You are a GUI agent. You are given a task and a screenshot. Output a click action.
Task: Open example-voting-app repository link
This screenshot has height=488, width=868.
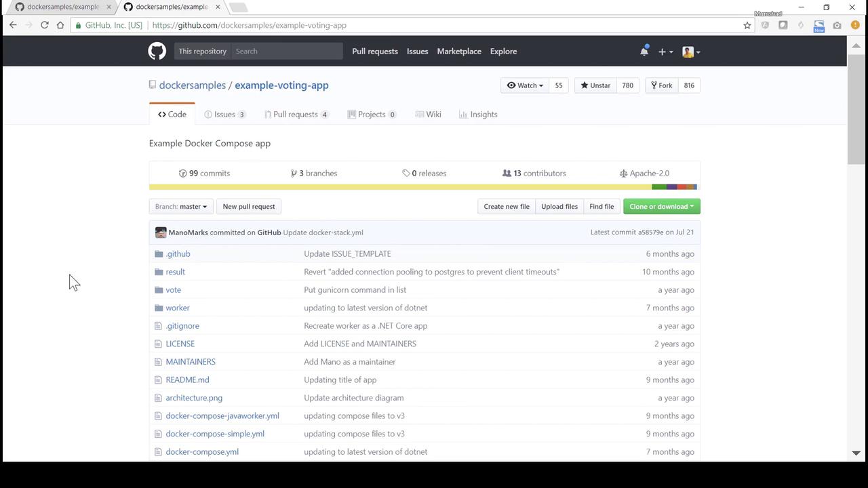[x=281, y=85]
